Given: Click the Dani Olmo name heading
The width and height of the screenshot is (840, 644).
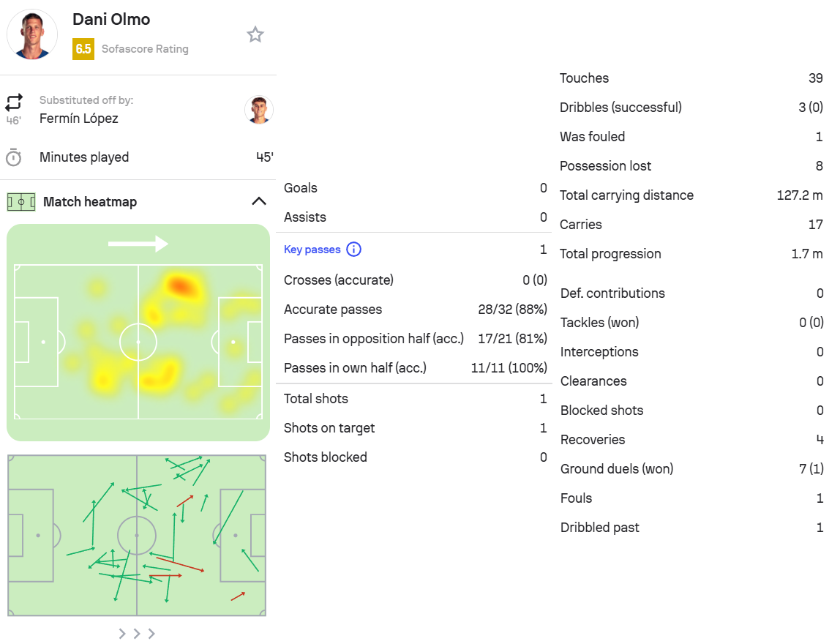Looking at the screenshot, I should point(111,20).
